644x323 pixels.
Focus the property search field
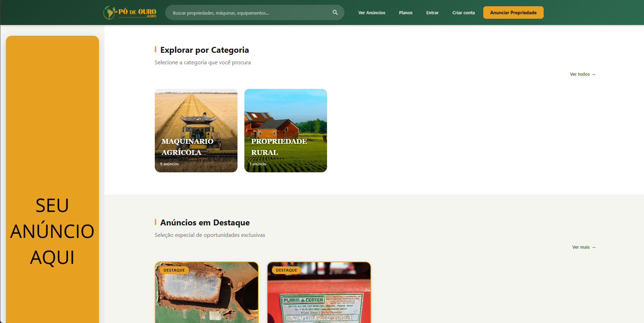point(254,13)
